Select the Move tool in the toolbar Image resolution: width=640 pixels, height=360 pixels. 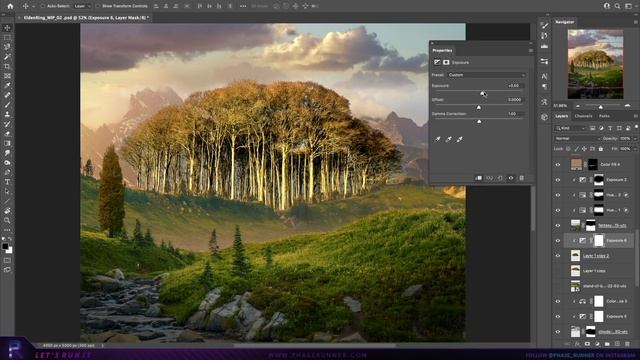(x=7, y=28)
